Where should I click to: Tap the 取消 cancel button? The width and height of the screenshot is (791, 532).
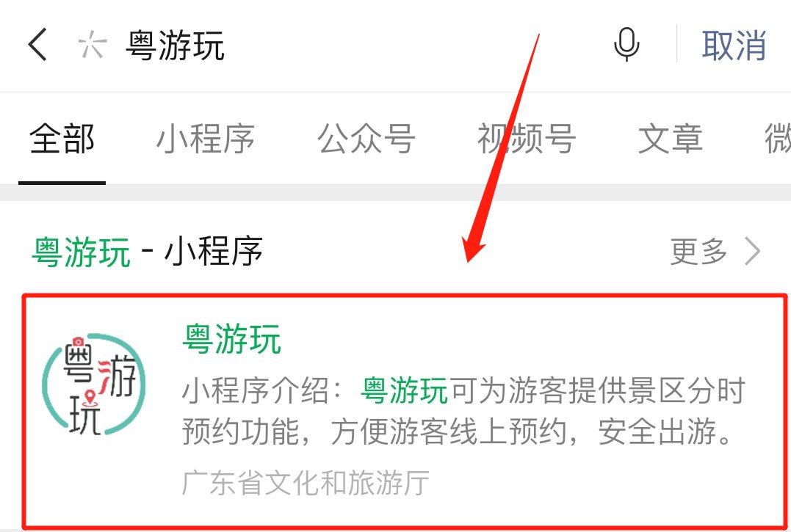(x=734, y=45)
